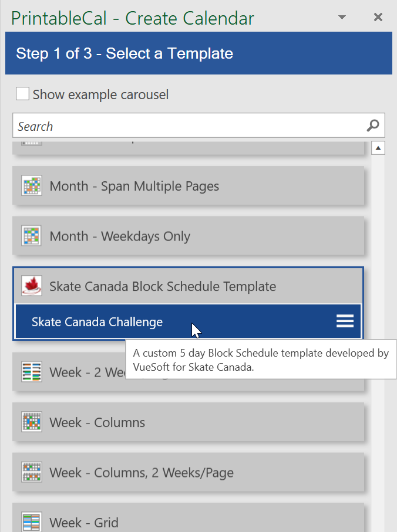Select the Skate Canada Challenge sub-template
The image size is (397, 532).
pos(97,321)
